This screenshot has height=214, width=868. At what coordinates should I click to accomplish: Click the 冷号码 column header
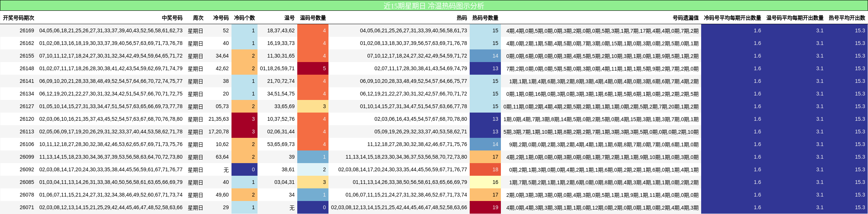[x=221, y=18]
